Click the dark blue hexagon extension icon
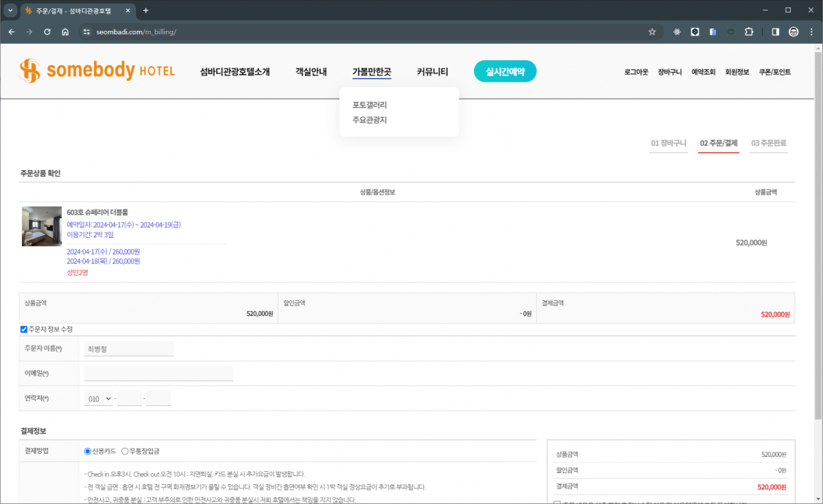 [x=695, y=32]
